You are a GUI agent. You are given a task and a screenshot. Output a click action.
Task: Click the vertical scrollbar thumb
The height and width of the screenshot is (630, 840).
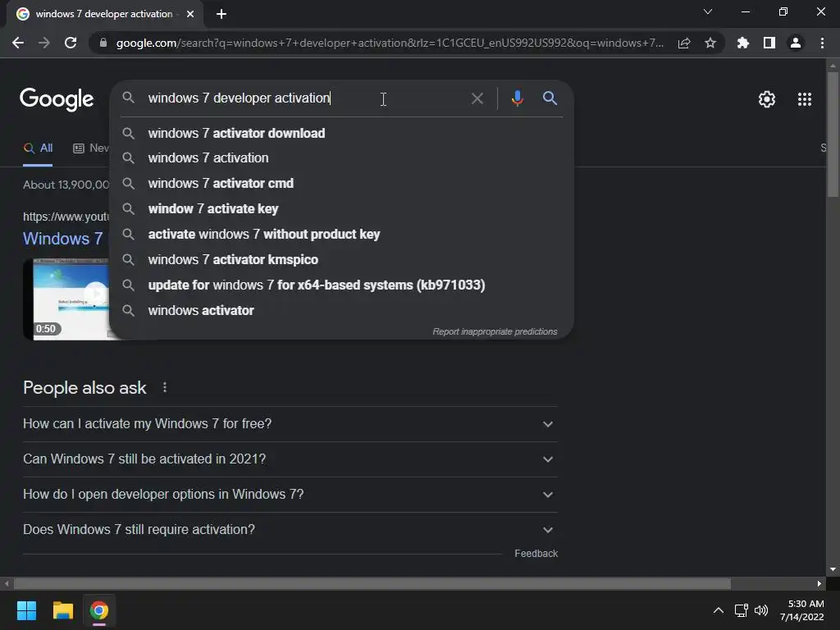point(833,134)
